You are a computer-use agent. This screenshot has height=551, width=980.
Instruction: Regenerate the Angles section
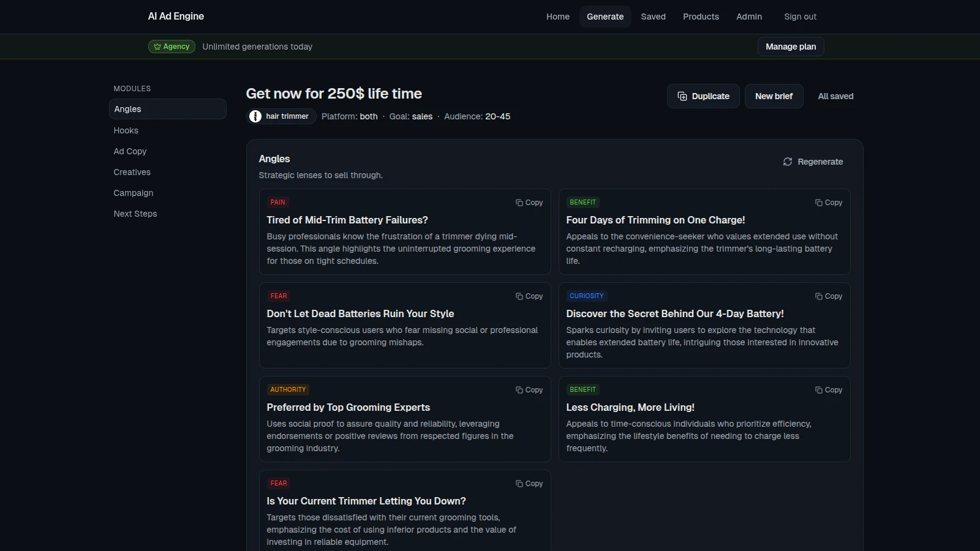point(813,162)
